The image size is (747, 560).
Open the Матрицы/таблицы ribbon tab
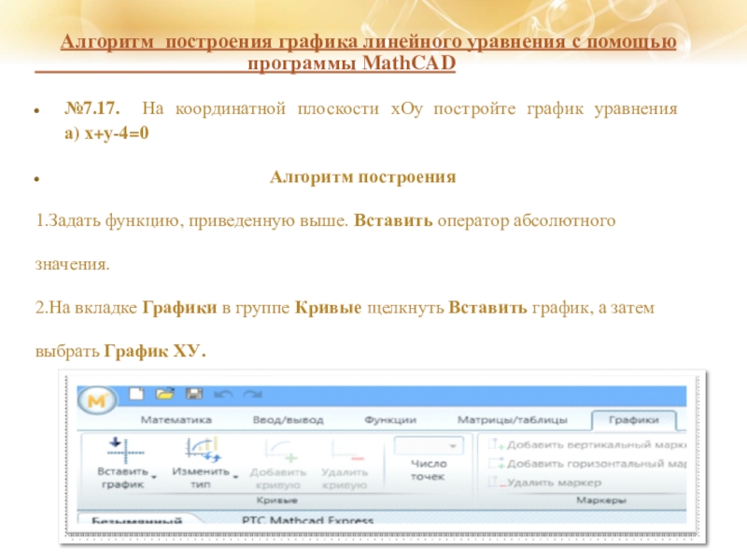pyautogui.click(x=512, y=420)
